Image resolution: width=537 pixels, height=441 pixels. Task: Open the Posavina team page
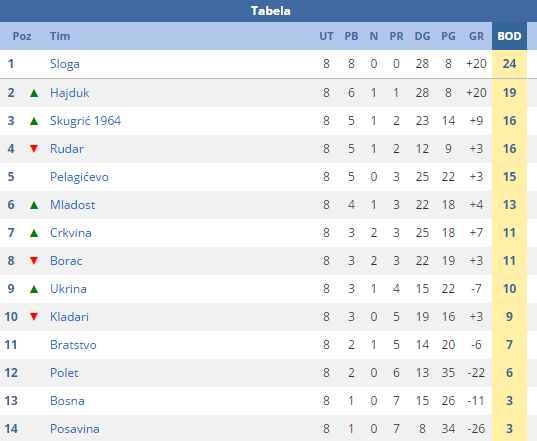pos(75,429)
